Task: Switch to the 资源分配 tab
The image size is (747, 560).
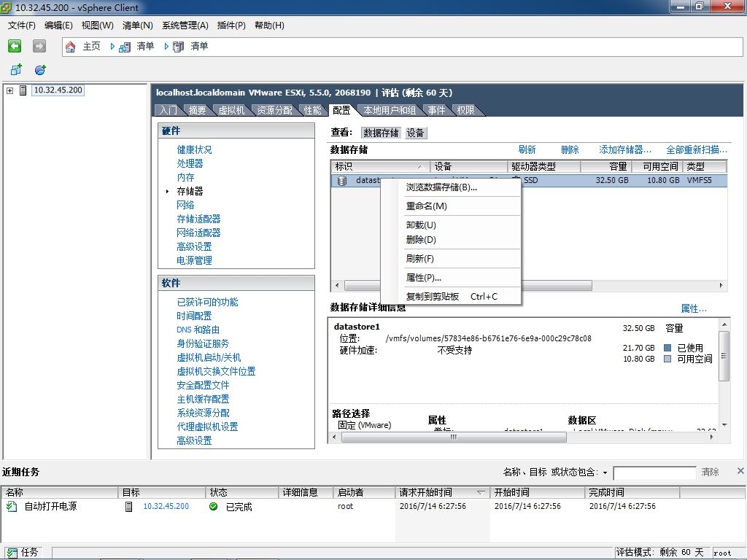Action: tap(275, 110)
